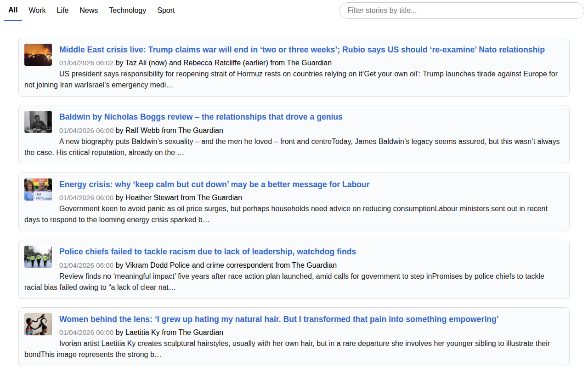Open the Work tab

click(37, 10)
